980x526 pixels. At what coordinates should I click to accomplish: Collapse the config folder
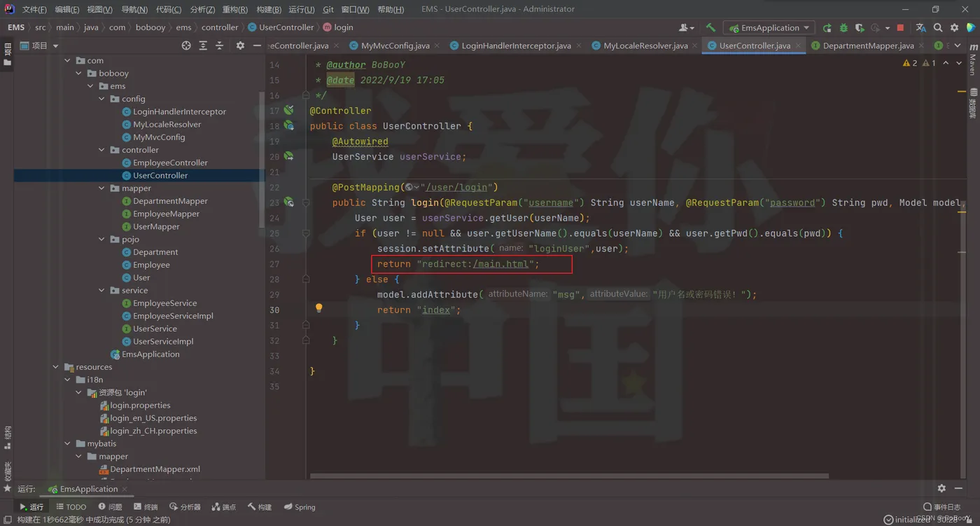click(x=102, y=99)
